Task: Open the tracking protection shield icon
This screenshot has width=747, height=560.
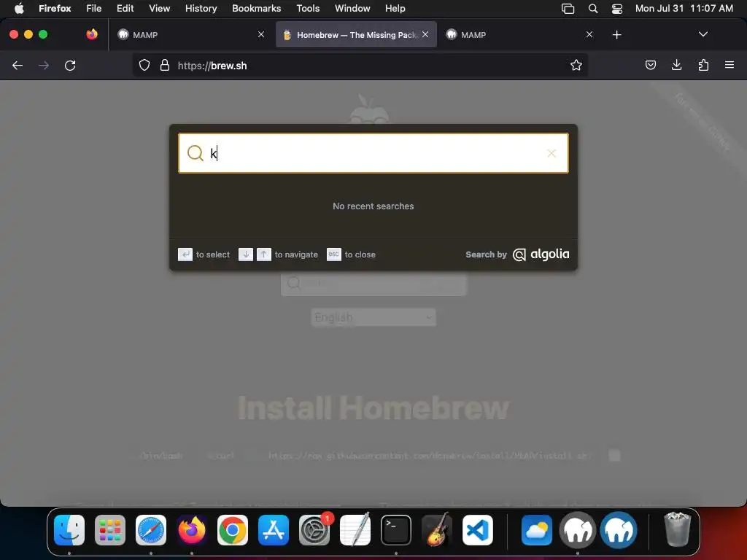Action: [x=144, y=65]
